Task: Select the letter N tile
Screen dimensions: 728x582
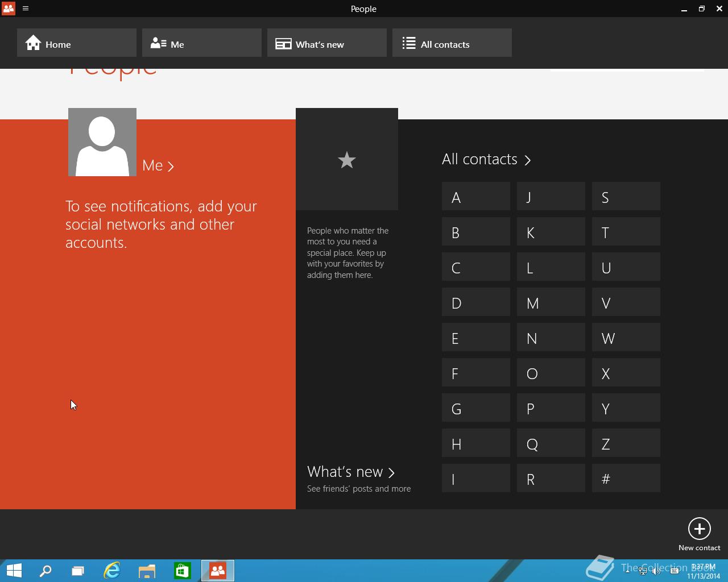Action: 551,337
